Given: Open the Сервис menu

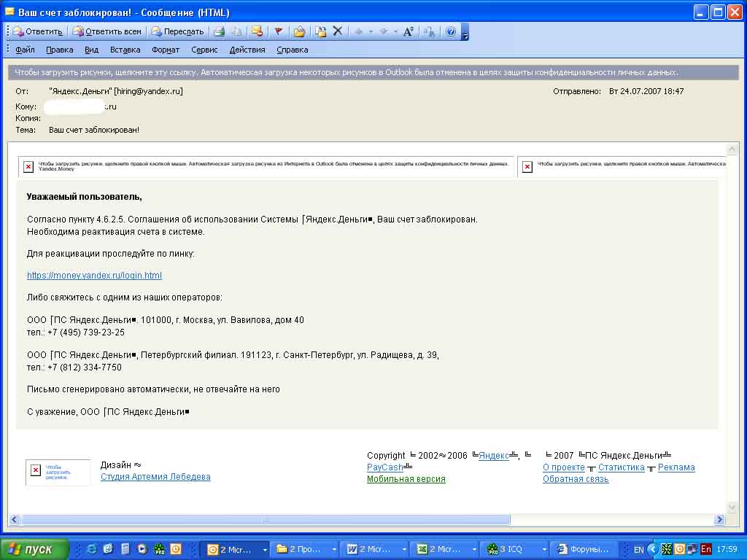Looking at the screenshot, I should [x=204, y=50].
